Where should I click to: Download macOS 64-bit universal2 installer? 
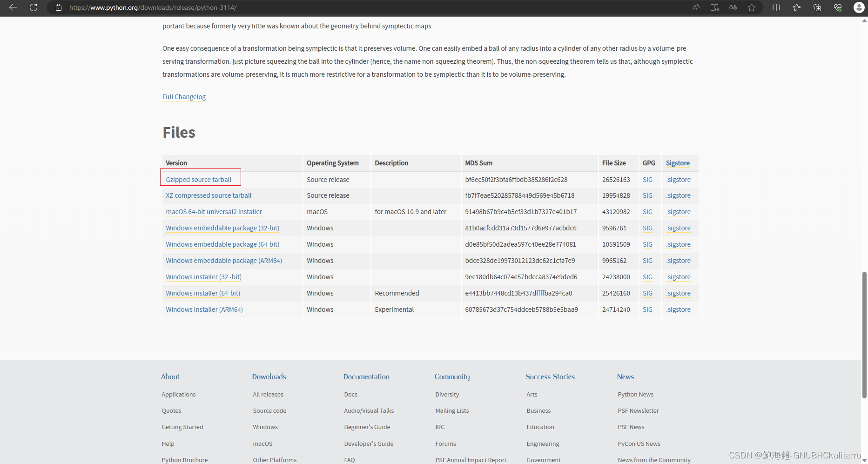click(x=214, y=212)
